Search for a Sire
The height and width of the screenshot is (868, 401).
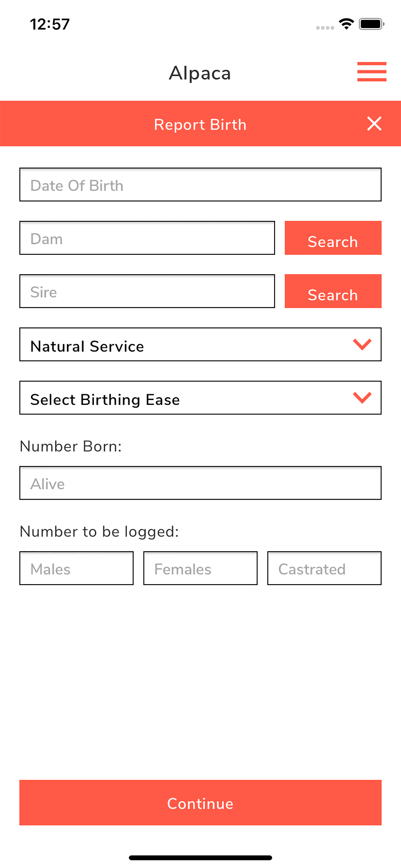point(333,291)
